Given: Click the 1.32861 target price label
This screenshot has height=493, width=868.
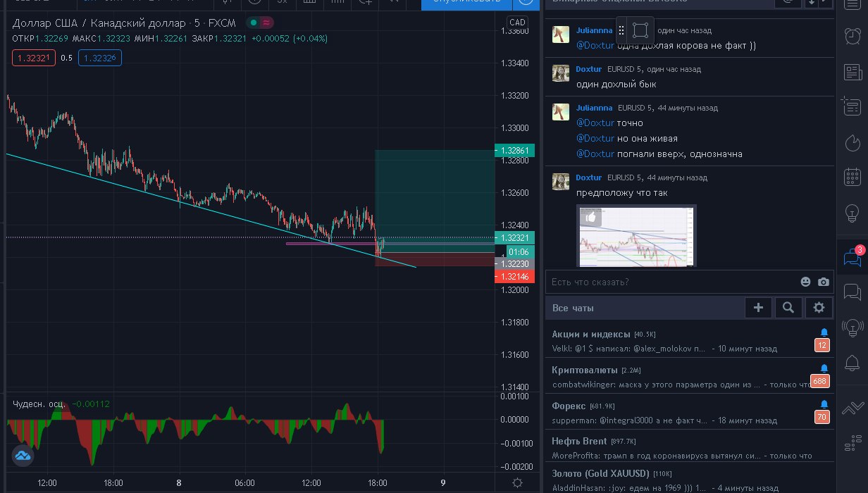Looking at the screenshot, I should (515, 150).
